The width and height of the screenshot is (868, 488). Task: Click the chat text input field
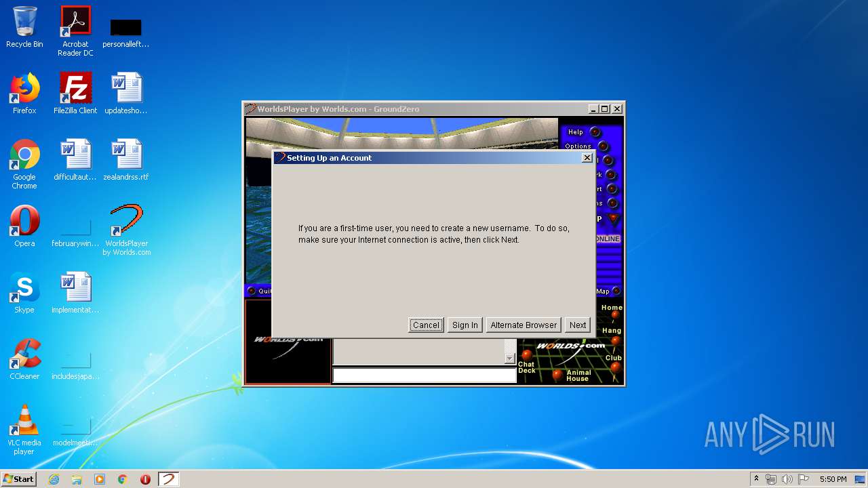coord(425,375)
